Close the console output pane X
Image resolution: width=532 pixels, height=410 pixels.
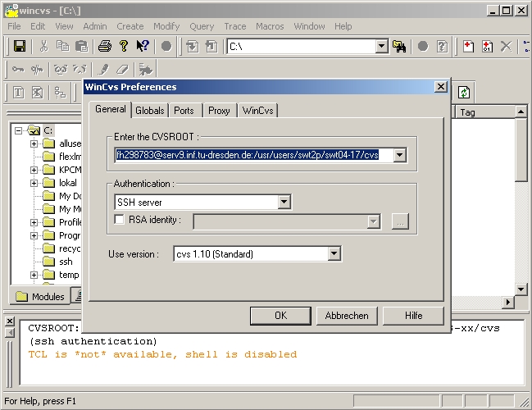[x=10, y=321]
